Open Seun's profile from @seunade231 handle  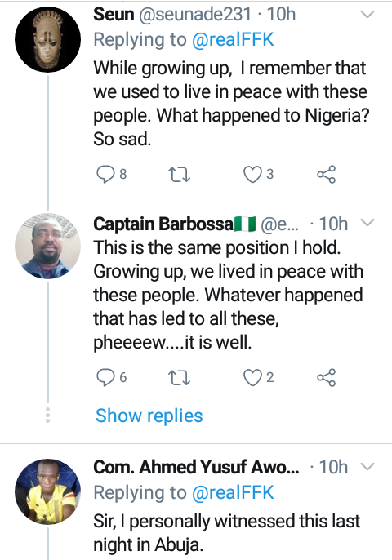[x=194, y=15]
